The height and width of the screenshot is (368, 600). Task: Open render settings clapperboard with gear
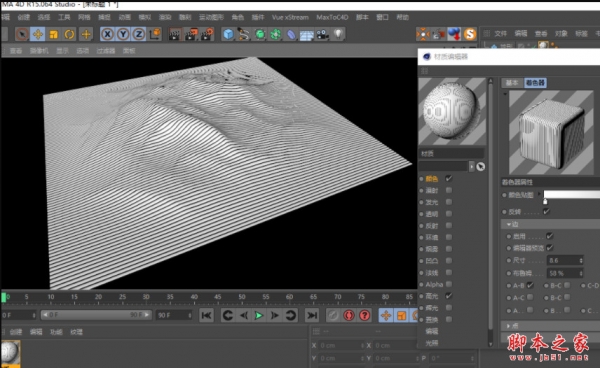click(x=207, y=34)
